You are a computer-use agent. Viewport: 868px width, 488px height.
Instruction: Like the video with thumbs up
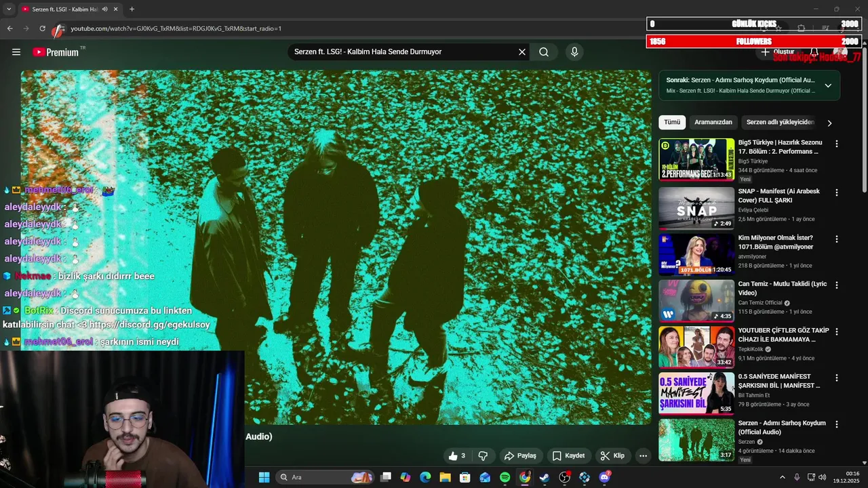(x=456, y=456)
